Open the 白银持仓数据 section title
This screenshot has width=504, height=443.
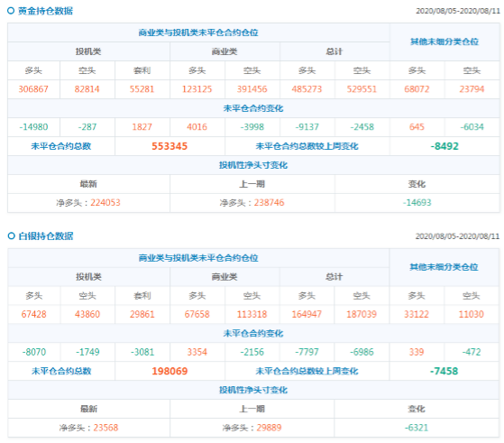click(46, 235)
